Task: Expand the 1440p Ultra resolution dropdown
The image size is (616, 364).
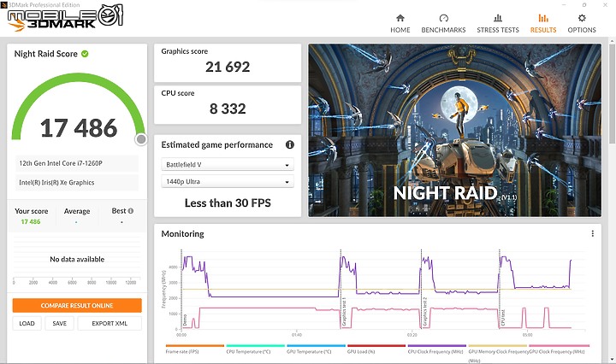Action: point(228,182)
